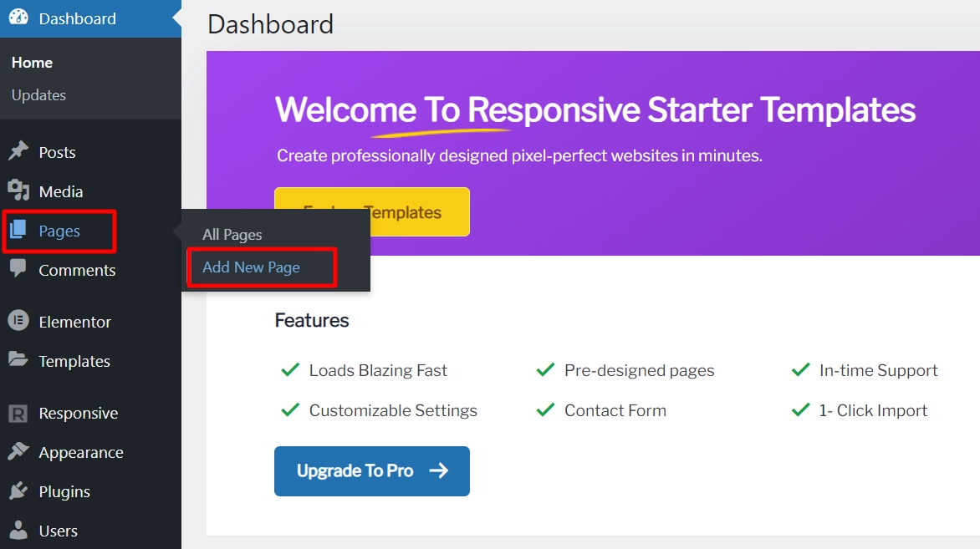980x549 pixels.
Task: Click the Posts pushpin icon
Action: pos(18,150)
